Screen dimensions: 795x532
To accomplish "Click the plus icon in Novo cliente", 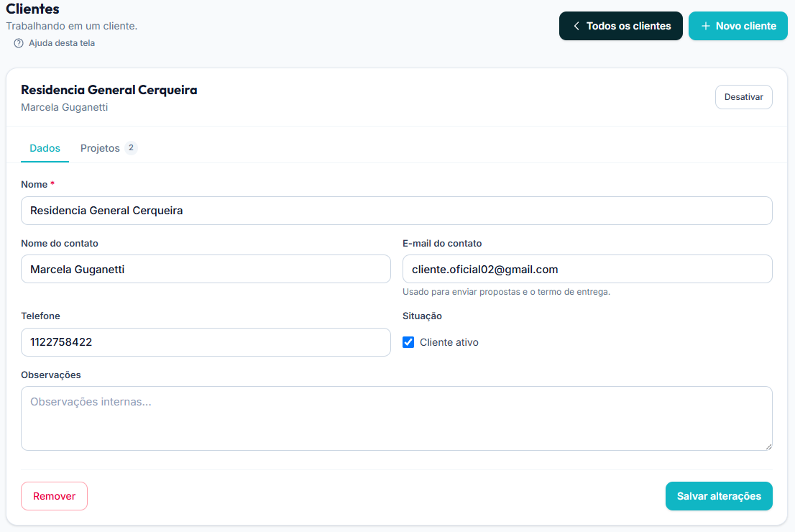I will 705,26.
